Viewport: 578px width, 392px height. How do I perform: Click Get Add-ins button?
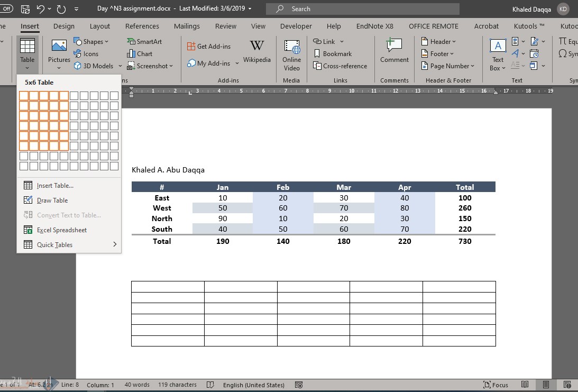coord(209,47)
